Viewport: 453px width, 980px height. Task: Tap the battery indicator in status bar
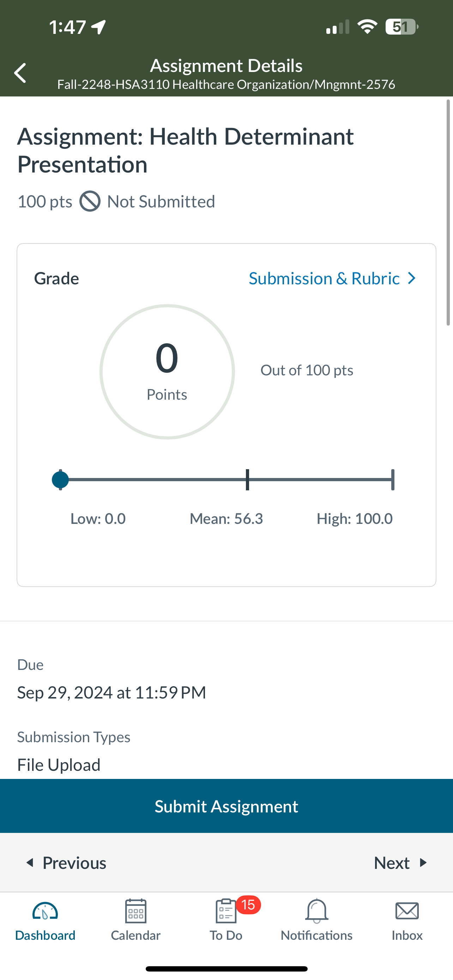(x=401, y=27)
